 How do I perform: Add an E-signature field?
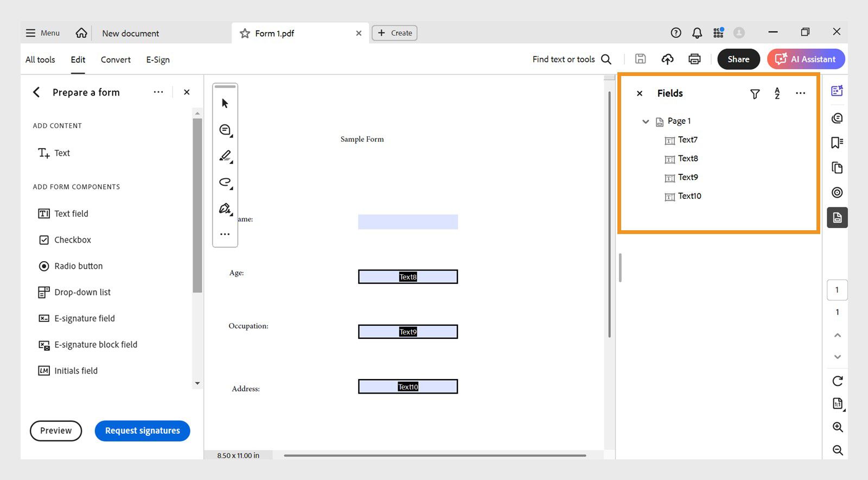76,318
